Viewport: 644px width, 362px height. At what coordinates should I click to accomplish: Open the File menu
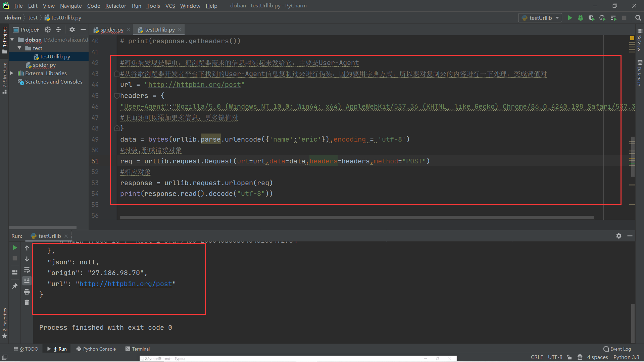[18, 6]
